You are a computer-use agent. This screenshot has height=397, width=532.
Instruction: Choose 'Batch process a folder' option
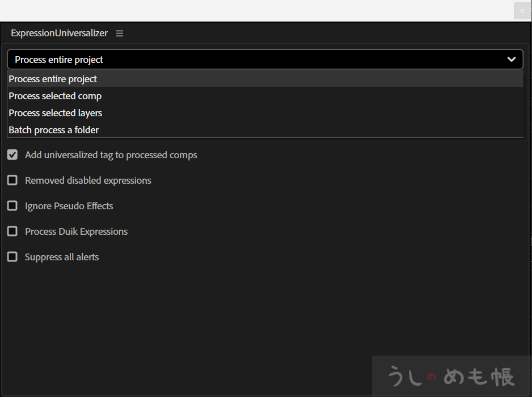point(54,130)
